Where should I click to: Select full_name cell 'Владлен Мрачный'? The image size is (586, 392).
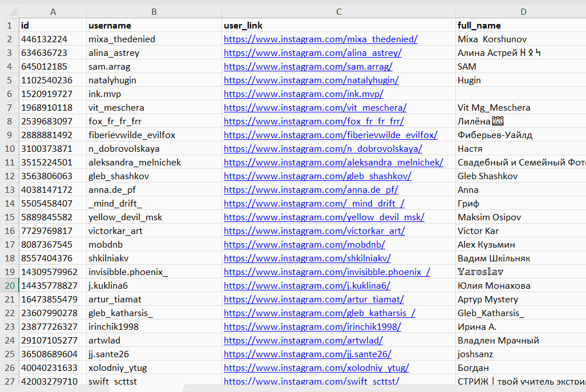click(521, 341)
